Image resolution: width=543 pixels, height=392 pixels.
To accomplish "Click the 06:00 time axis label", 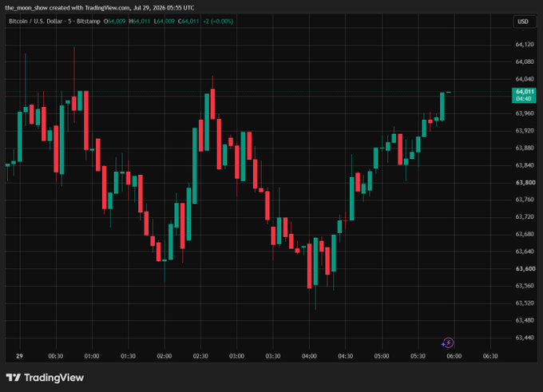I will point(454,356).
